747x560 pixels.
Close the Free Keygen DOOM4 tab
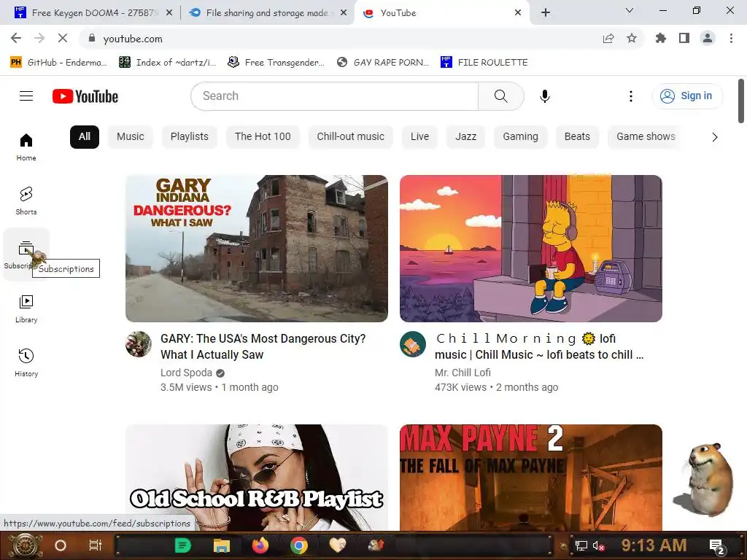click(x=169, y=13)
